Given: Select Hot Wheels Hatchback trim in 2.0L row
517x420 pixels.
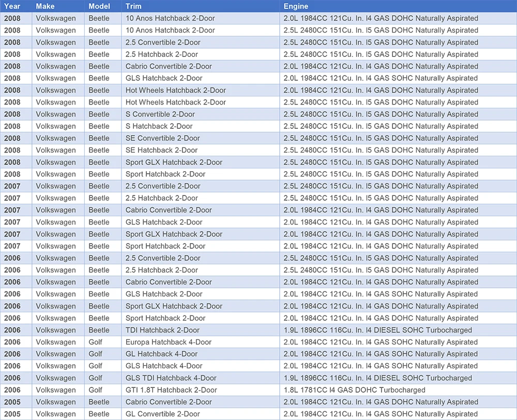Looking at the screenshot, I should coord(201,90).
